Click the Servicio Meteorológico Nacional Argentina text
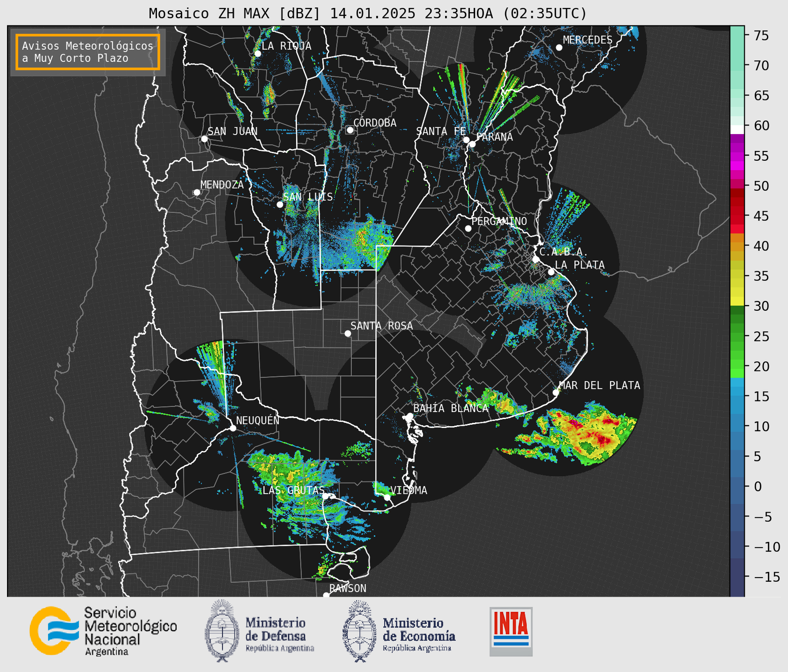 click(x=130, y=631)
